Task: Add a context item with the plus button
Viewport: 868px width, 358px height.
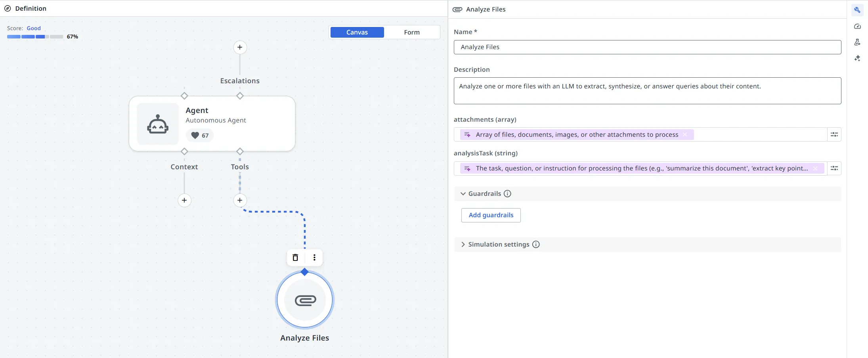Action: [x=184, y=200]
